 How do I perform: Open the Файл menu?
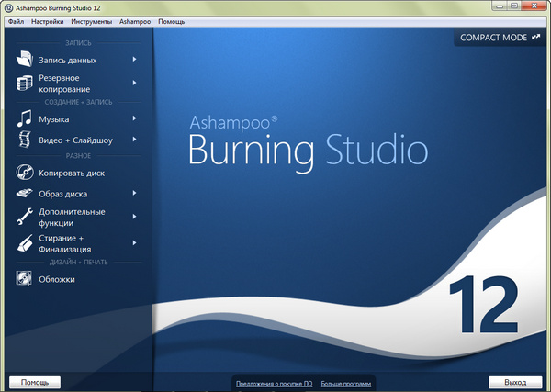16,20
